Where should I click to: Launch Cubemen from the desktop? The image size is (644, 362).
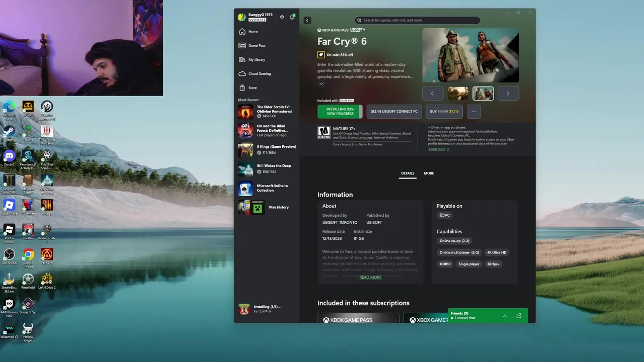point(28,208)
